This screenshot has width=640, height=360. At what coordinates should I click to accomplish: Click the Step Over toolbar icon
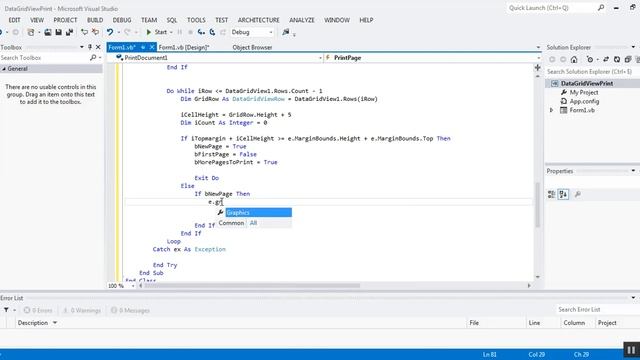pos(212,32)
